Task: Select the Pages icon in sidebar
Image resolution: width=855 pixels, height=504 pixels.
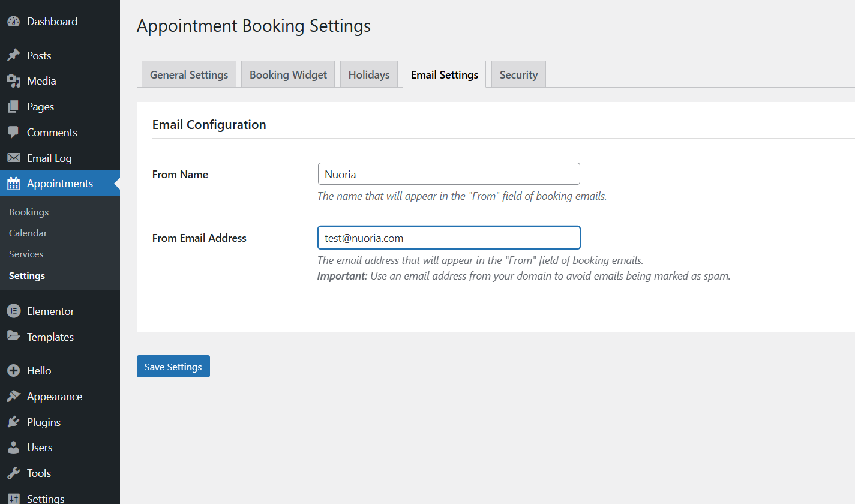Action: click(x=13, y=106)
